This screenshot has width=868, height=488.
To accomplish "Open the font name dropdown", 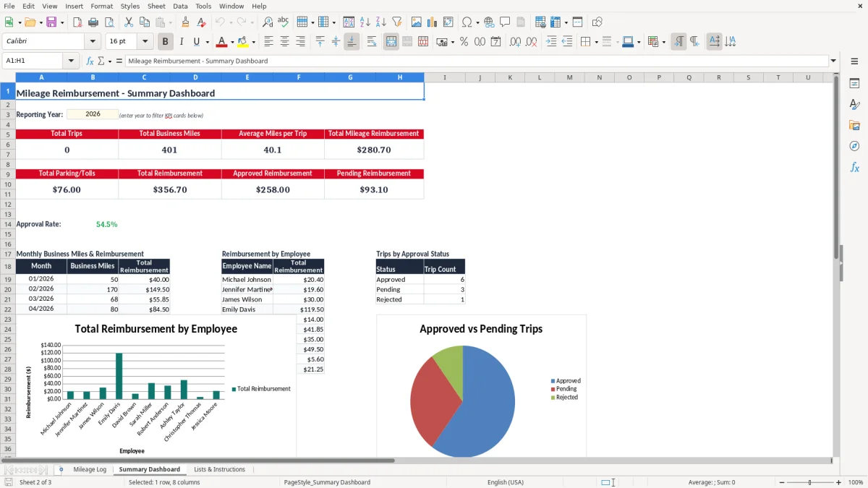I will (x=92, y=42).
